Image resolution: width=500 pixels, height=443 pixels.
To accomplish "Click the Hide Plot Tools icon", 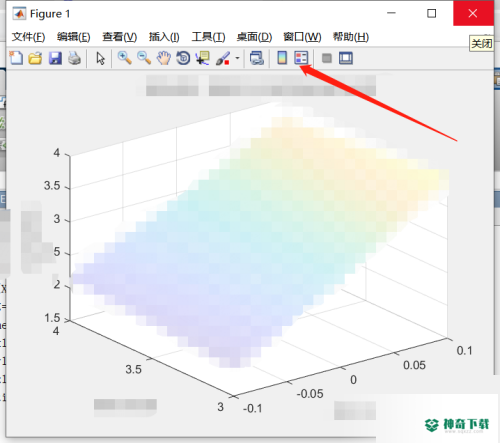I will (327, 58).
